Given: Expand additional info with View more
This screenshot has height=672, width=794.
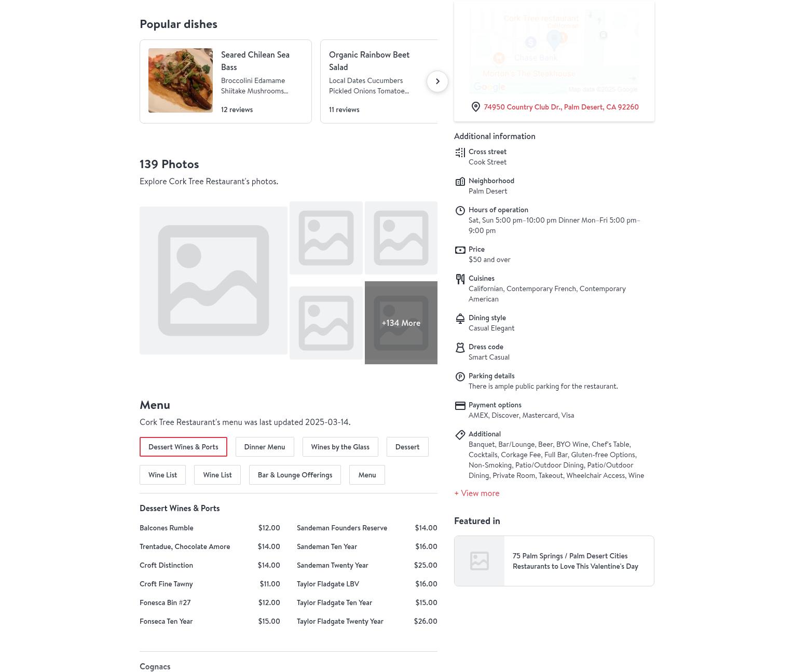Looking at the screenshot, I should pyautogui.click(x=476, y=493).
